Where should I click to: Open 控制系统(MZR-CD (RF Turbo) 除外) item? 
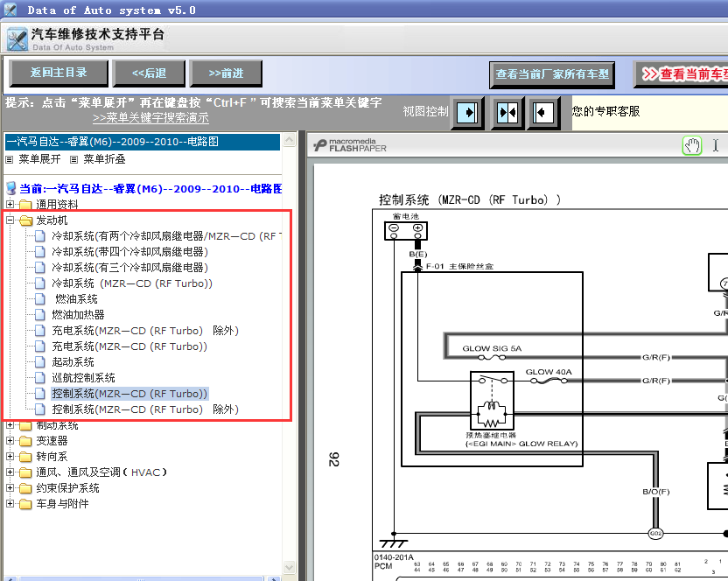pos(145,409)
